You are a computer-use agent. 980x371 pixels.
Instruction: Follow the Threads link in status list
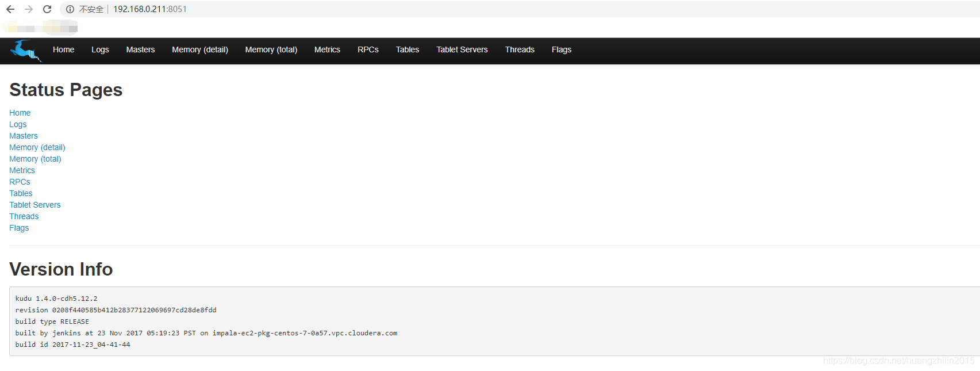click(x=24, y=217)
